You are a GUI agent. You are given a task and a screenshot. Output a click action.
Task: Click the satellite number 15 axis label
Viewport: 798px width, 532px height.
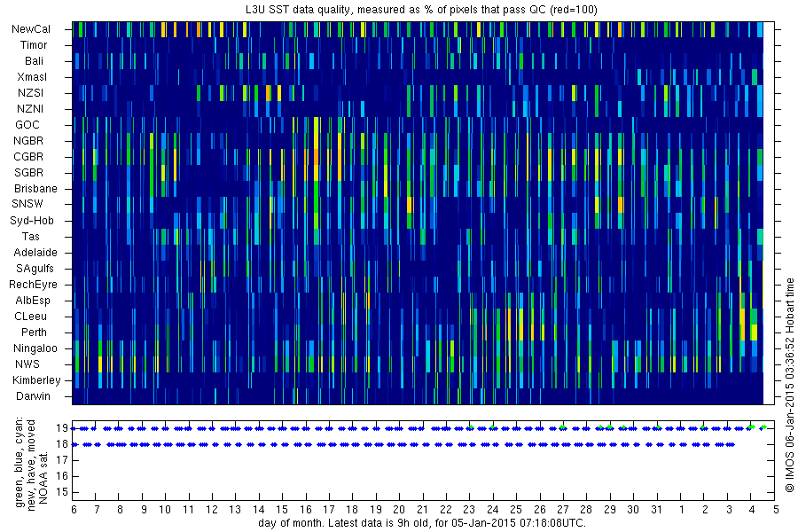coord(62,492)
